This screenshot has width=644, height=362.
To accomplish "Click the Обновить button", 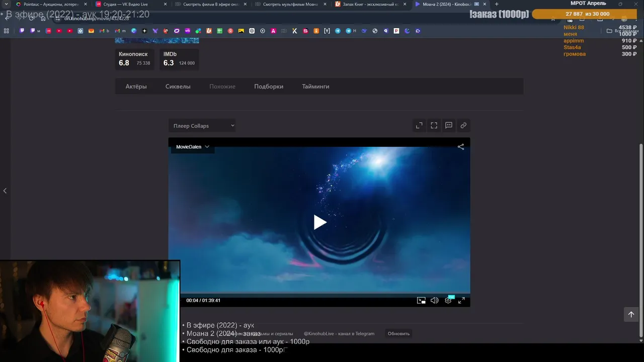I will [398, 333].
